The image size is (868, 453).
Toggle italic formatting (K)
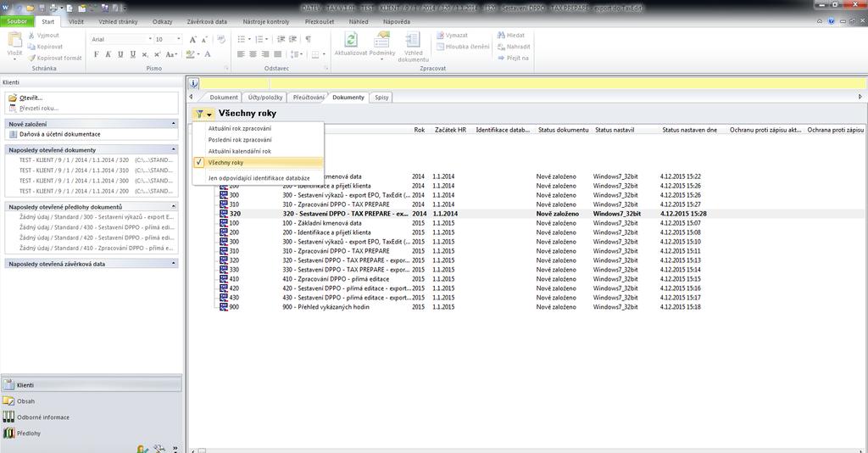point(108,54)
